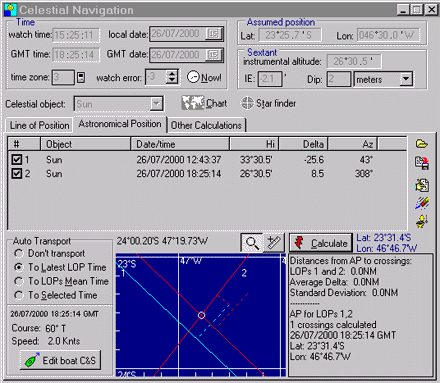Click the position circle on plot
The width and height of the screenshot is (440, 383).
[201, 315]
